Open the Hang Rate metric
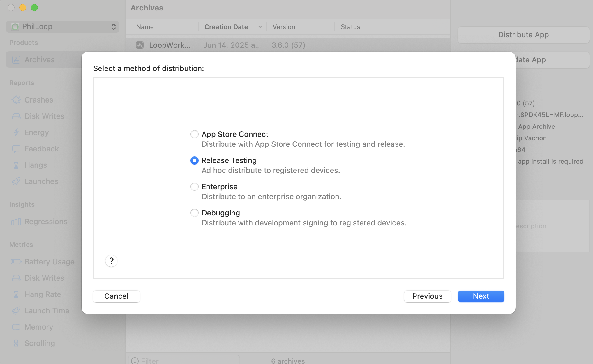The image size is (593, 364). click(43, 294)
